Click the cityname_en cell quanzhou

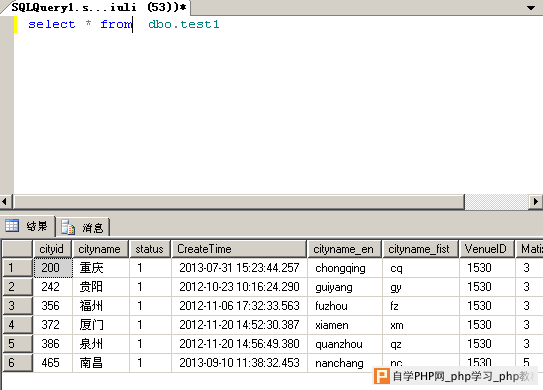pyautogui.click(x=345, y=344)
